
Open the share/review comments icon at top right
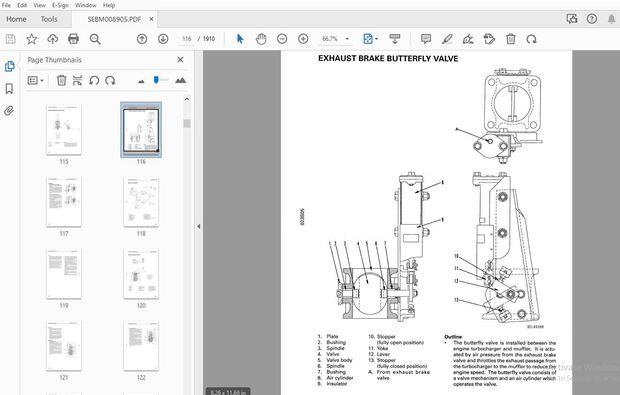coord(572,19)
